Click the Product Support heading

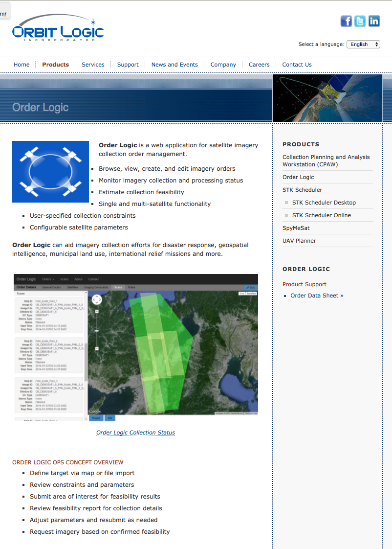(304, 284)
